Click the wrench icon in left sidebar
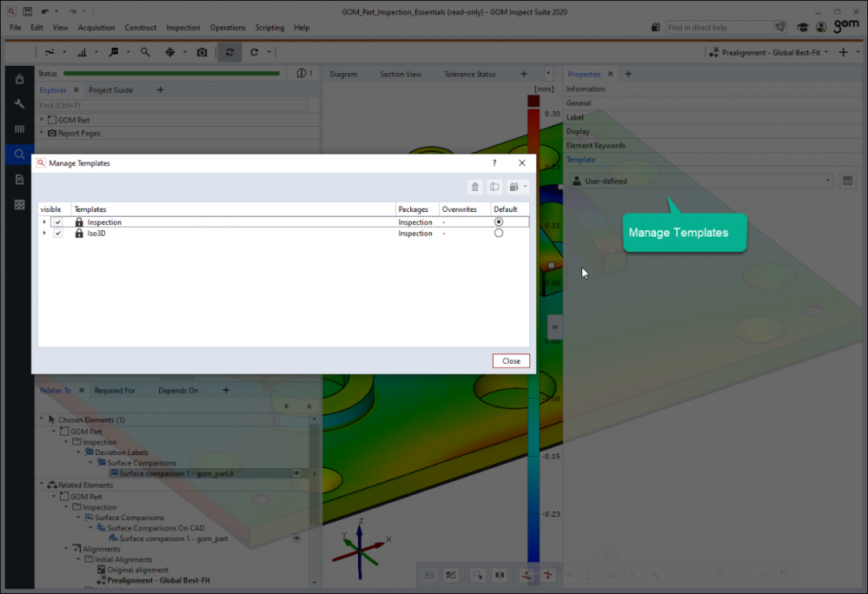Image resolution: width=868 pixels, height=594 pixels. click(x=19, y=104)
